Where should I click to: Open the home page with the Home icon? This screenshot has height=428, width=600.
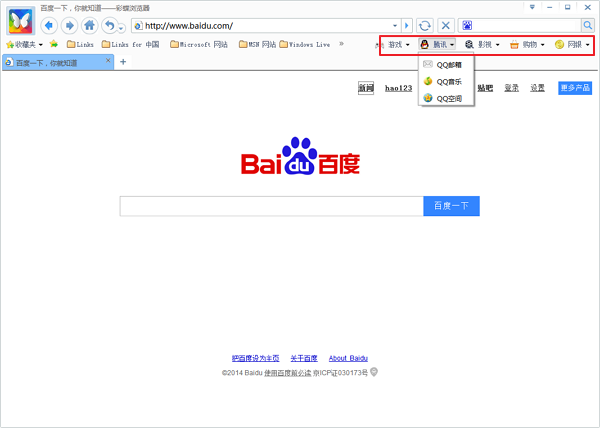[x=90, y=26]
